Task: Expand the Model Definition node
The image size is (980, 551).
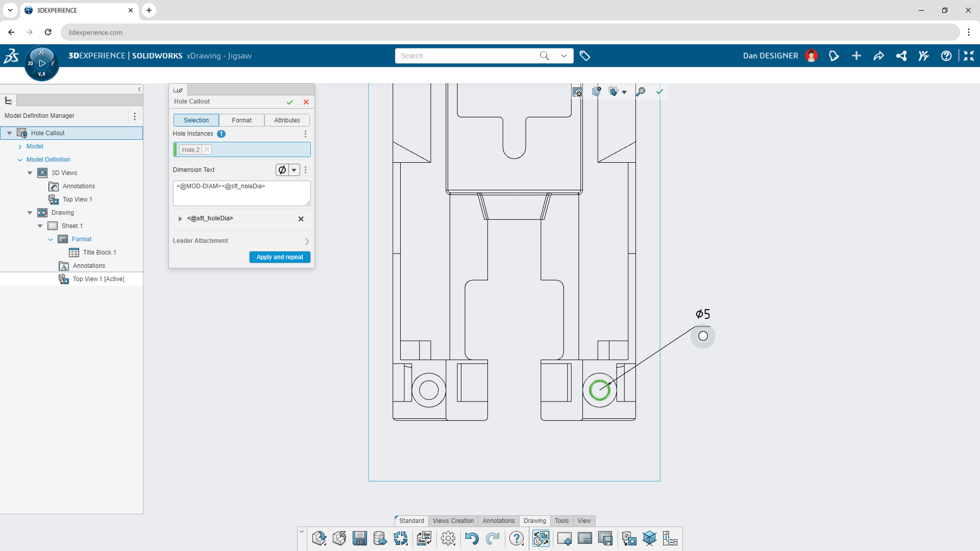Action: (x=20, y=160)
